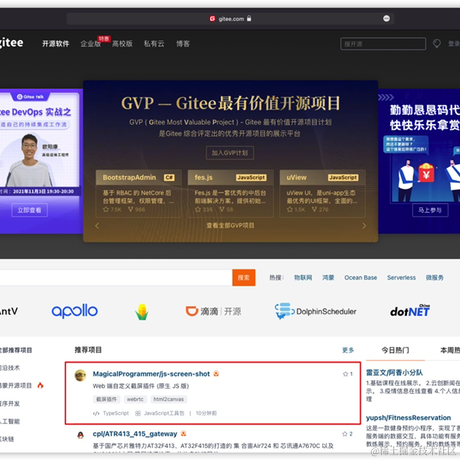Click MagicalProgrammer avatar icon

click(x=80, y=375)
